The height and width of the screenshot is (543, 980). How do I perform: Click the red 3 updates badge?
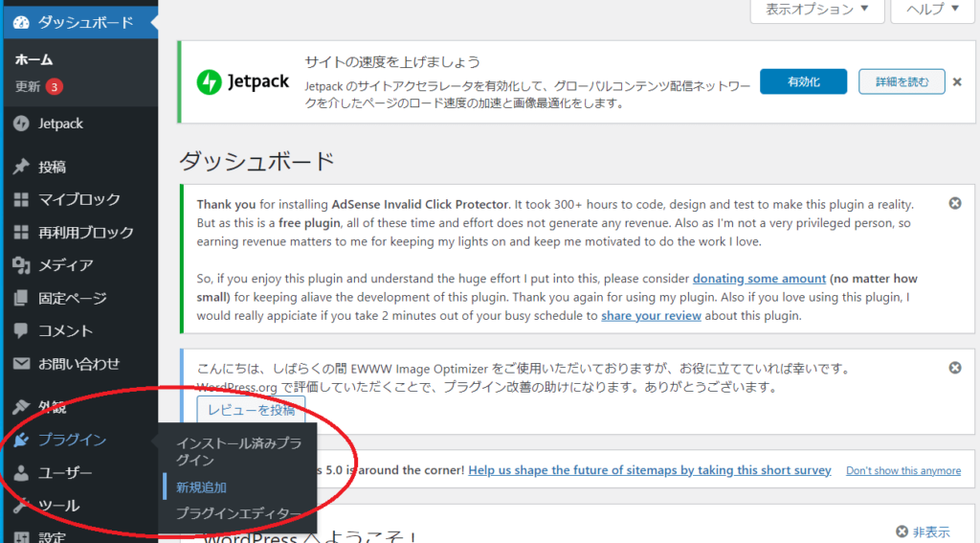click(55, 87)
